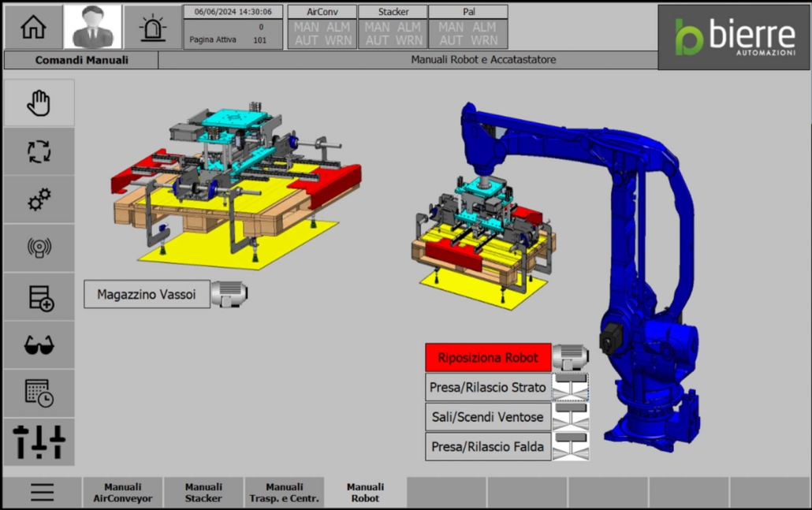Screen dimensions: 812x510
Task: Open the gears settings icon
Action: tap(39, 199)
